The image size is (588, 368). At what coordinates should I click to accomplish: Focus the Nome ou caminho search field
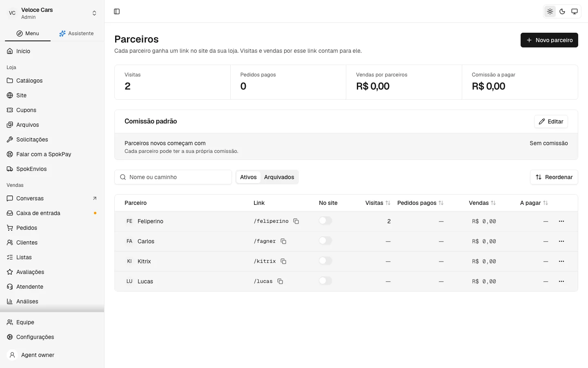click(173, 177)
